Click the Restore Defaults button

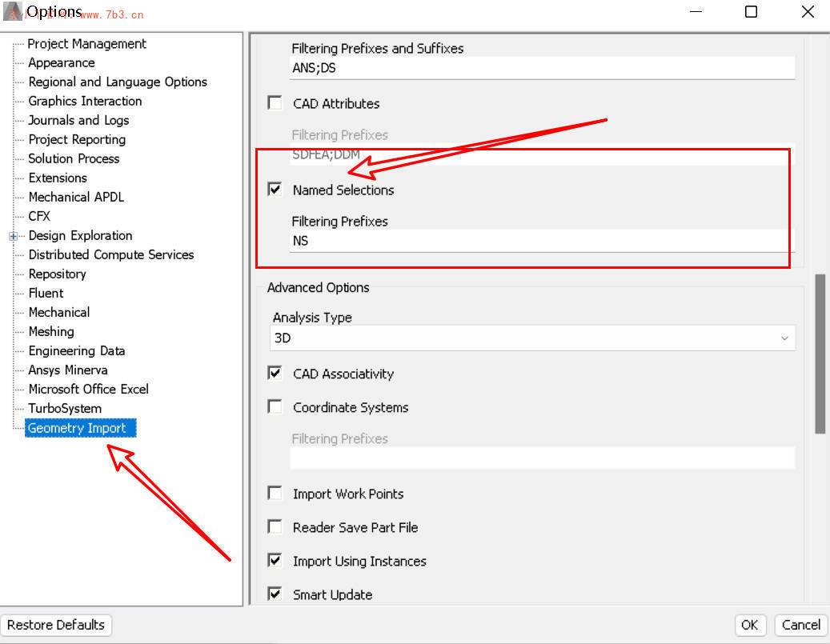click(x=56, y=625)
